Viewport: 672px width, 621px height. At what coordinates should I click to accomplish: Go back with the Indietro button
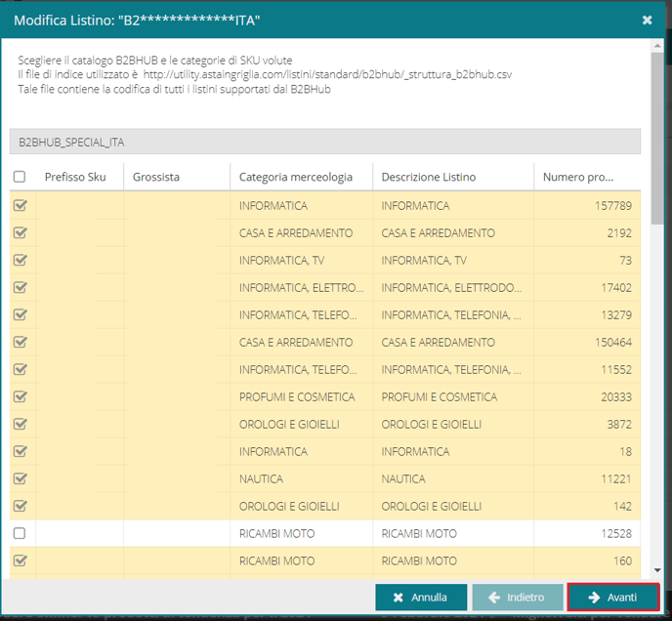coord(518,597)
